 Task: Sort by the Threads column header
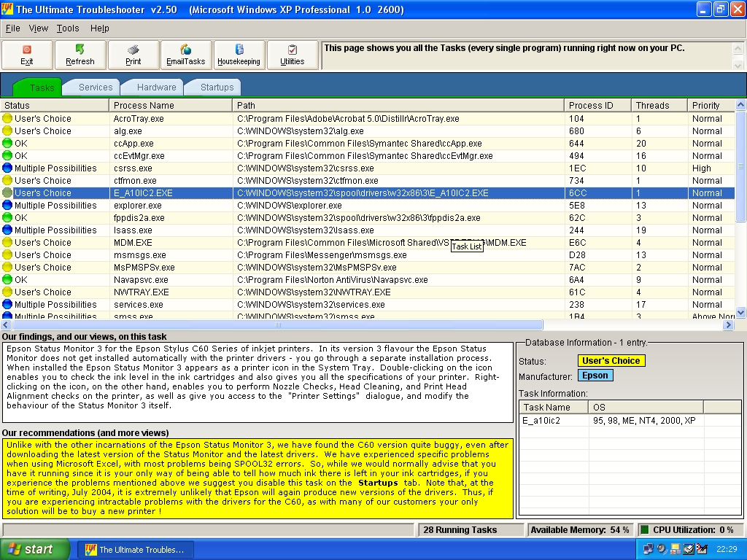659,105
